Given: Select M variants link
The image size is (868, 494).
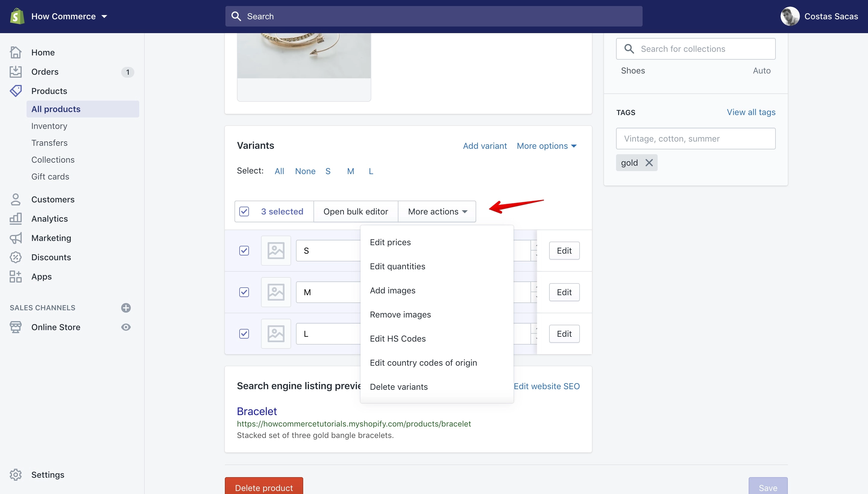Looking at the screenshot, I should 350,171.
